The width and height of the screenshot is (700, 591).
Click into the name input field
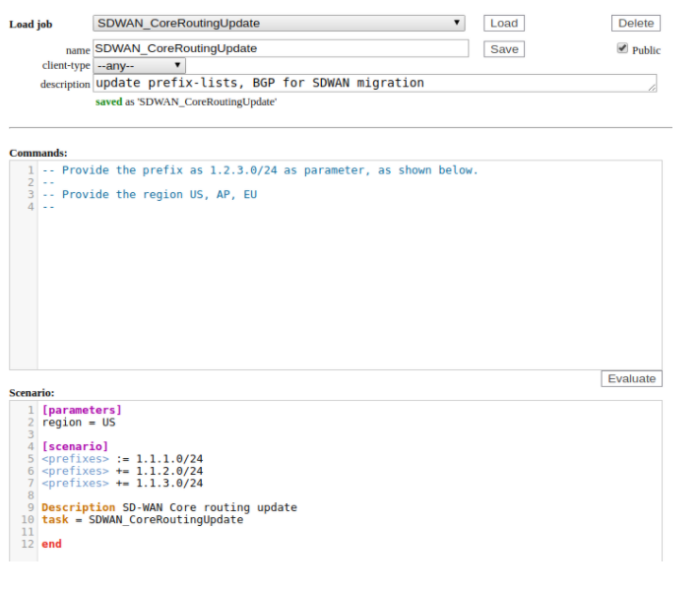point(281,48)
